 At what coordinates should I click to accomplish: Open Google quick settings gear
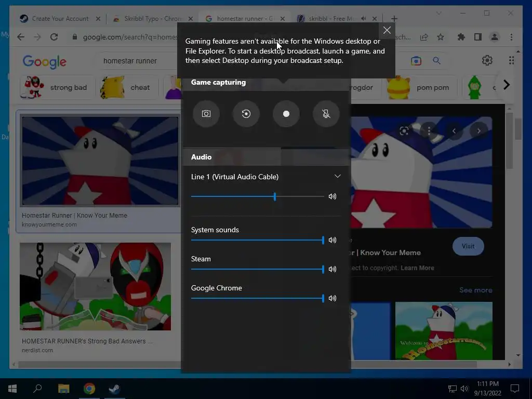pyautogui.click(x=487, y=61)
